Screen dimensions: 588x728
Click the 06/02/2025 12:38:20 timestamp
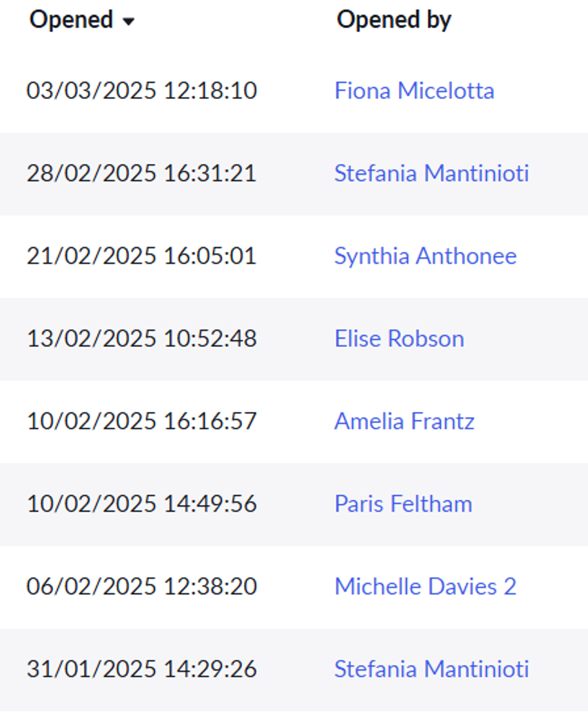point(141,586)
